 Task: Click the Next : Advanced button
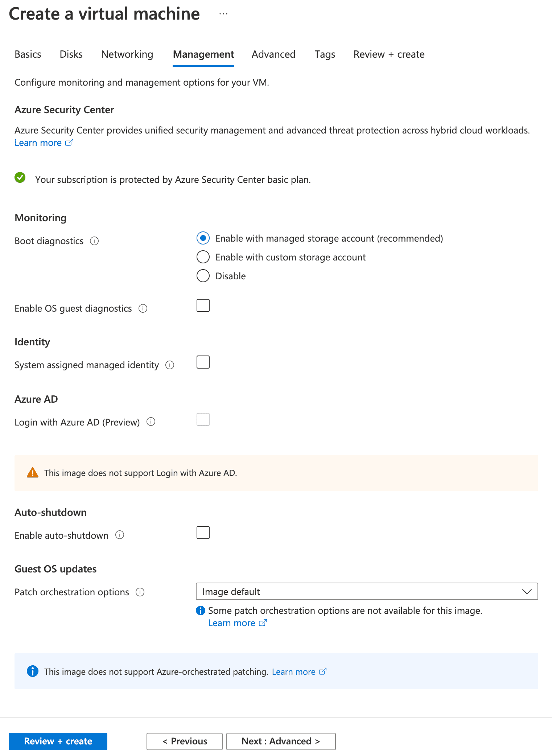[x=281, y=741]
